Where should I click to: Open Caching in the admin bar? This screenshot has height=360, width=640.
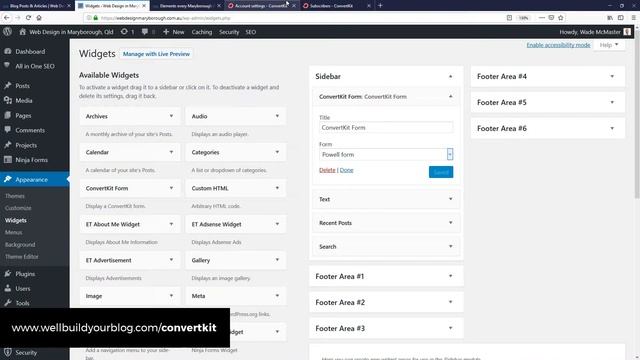(x=202, y=32)
